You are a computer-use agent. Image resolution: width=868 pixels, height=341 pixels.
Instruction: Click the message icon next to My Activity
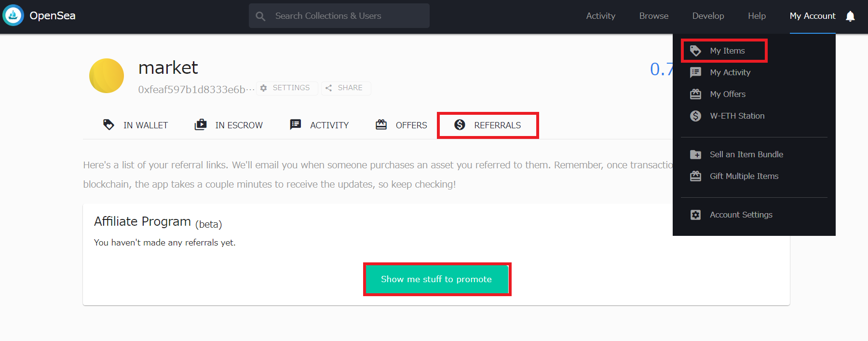point(695,72)
